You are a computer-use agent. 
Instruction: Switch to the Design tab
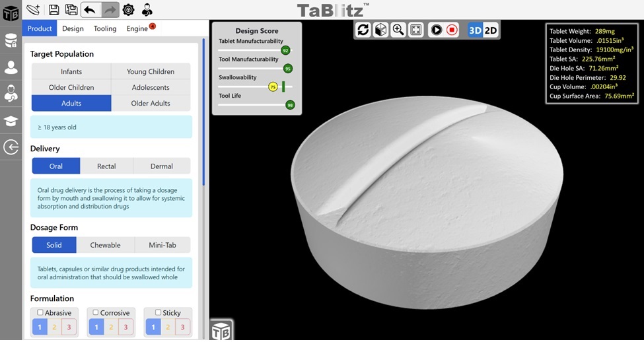(x=73, y=28)
